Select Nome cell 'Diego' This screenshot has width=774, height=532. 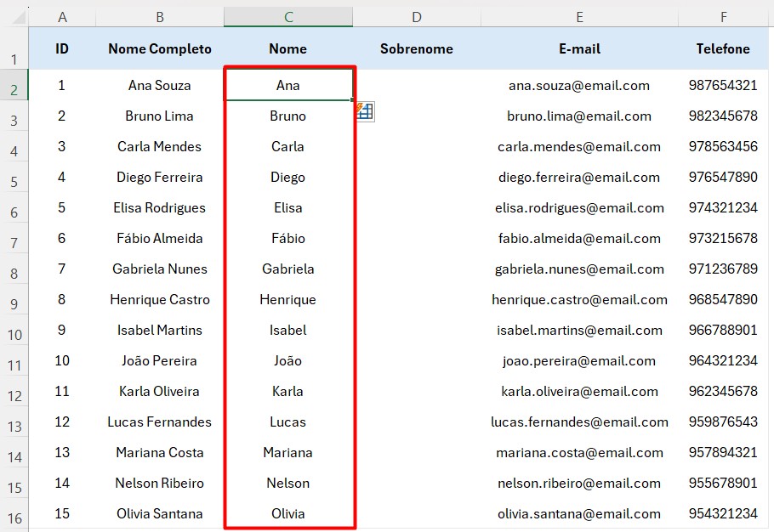(288, 177)
